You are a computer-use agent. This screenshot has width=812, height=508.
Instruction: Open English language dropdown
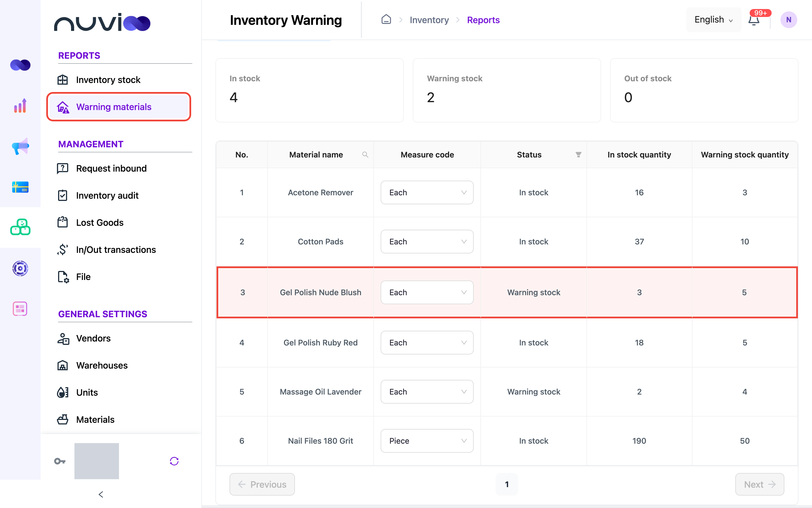[x=713, y=20]
